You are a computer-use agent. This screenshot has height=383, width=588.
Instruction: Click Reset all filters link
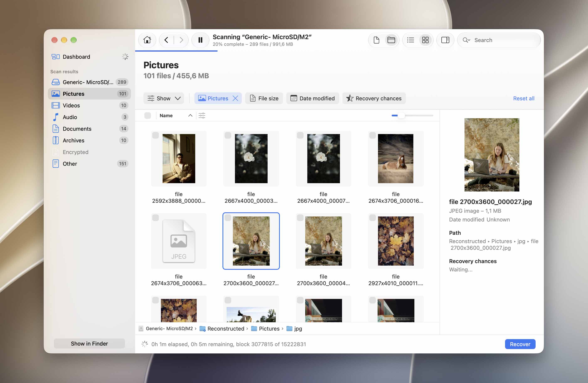pyautogui.click(x=524, y=98)
